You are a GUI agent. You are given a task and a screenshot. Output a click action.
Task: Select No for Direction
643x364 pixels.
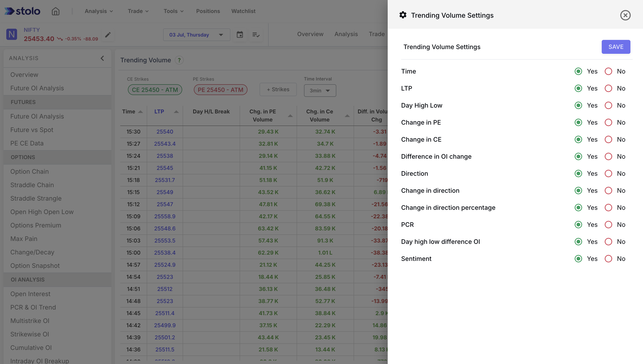pos(608,173)
